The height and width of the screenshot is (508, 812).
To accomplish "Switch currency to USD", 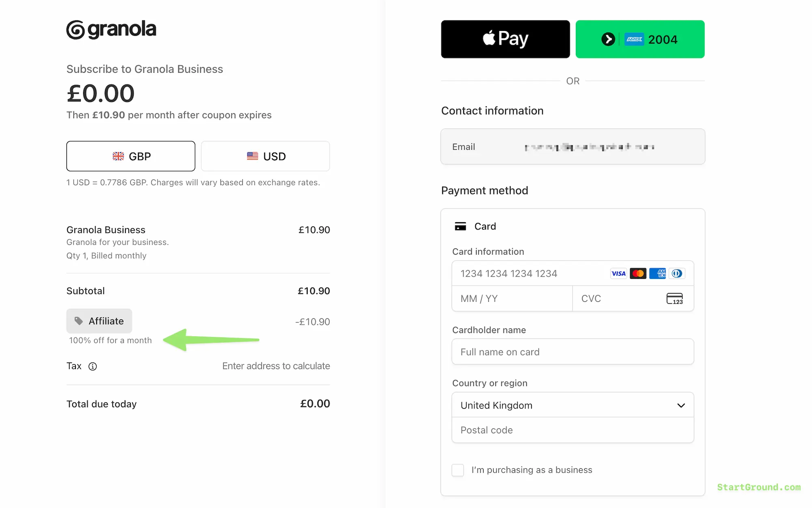I will pyautogui.click(x=266, y=156).
